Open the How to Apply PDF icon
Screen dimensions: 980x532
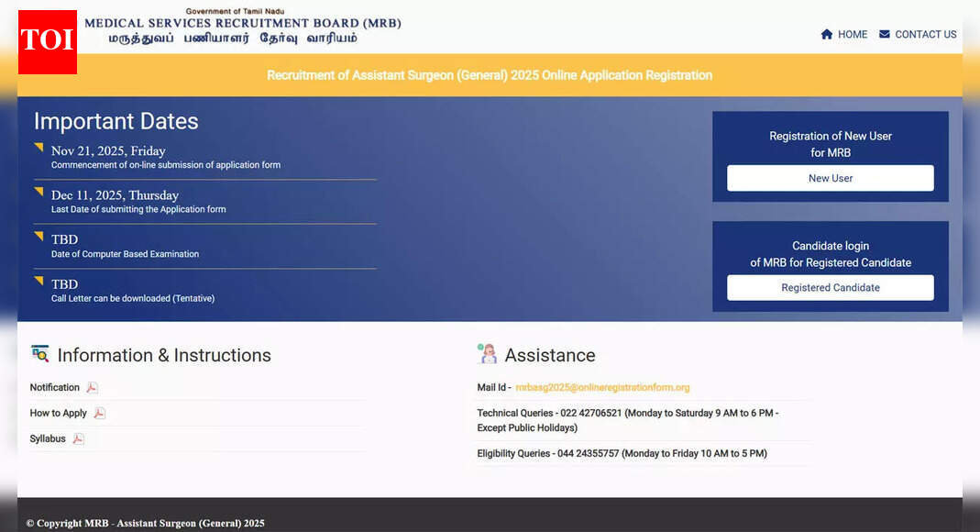click(x=98, y=413)
